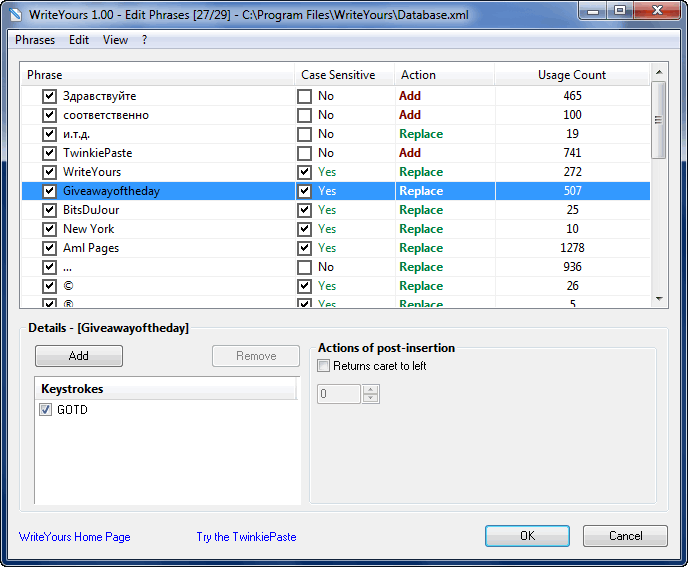Click the WriteYours app icon in title bar
The width and height of the screenshot is (688, 567).
15,14
